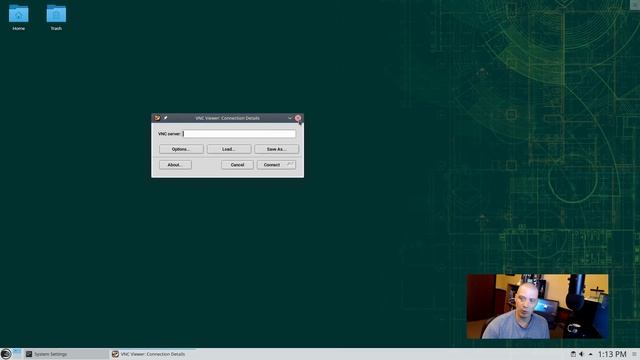Minimize the VNC Viewer dialog
The image size is (640, 360).
point(290,118)
